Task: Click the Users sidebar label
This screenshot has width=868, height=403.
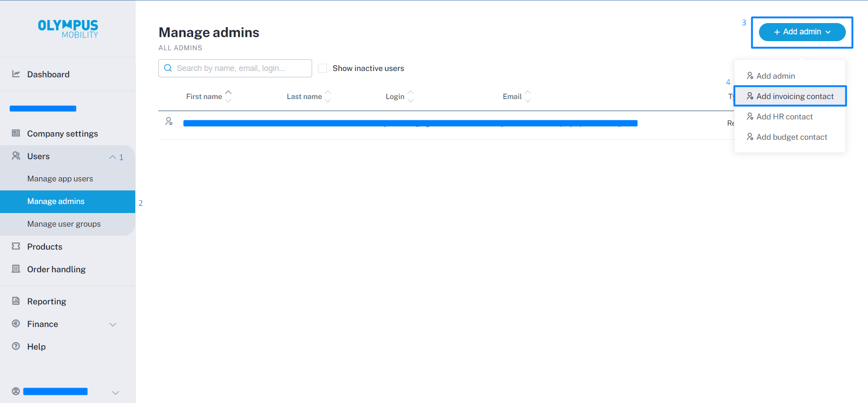Action: [38, 156]
